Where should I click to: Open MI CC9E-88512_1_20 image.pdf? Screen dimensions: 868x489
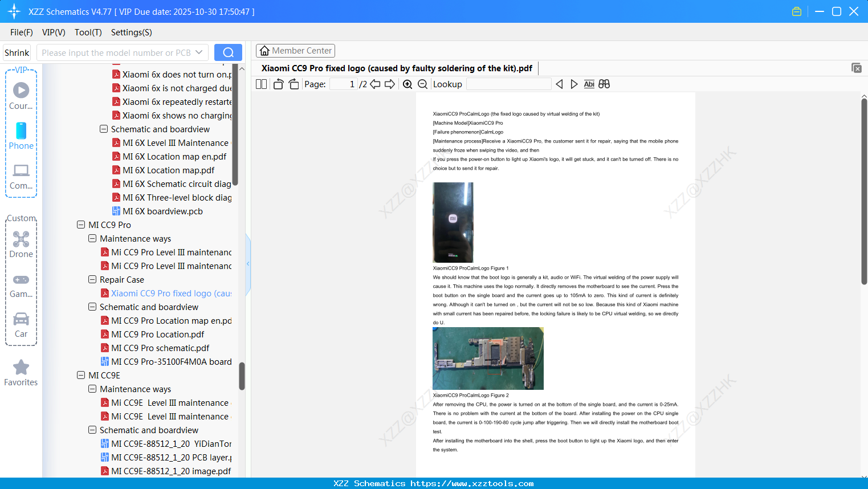coord(166,471)
